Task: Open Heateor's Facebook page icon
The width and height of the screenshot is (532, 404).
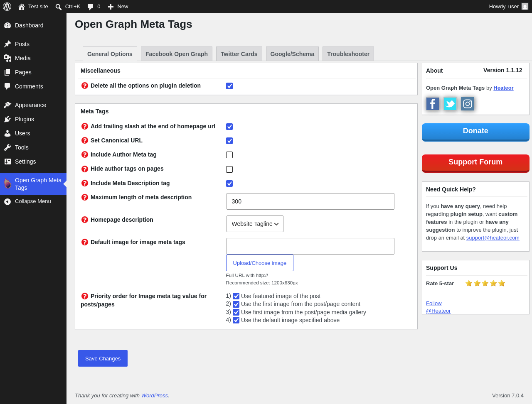Action: (433, 104)
